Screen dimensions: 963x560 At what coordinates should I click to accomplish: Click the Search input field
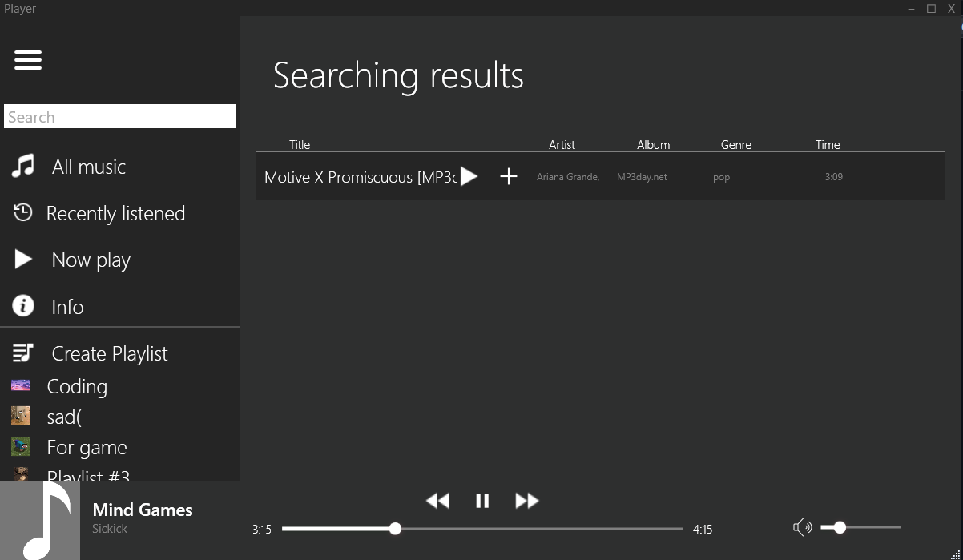120,116
